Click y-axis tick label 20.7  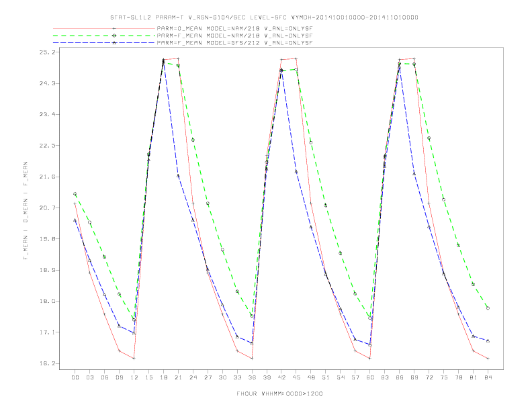47,208
